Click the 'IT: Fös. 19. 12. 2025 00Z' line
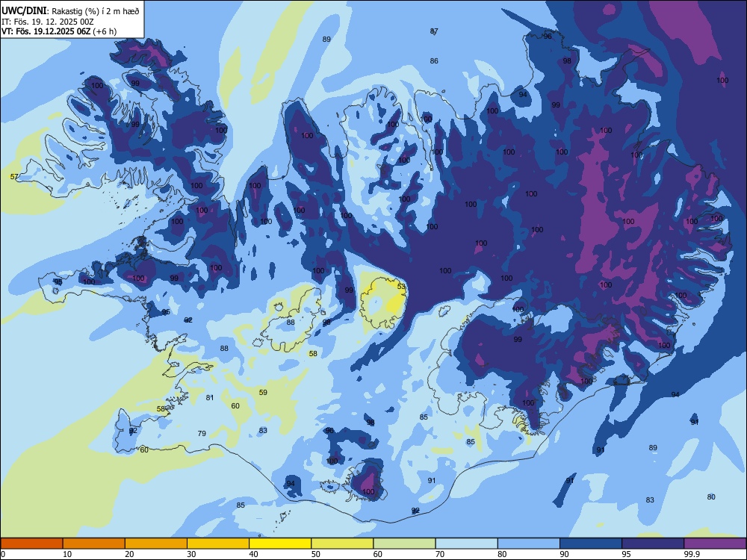747x560 pixels. point(48,22)
